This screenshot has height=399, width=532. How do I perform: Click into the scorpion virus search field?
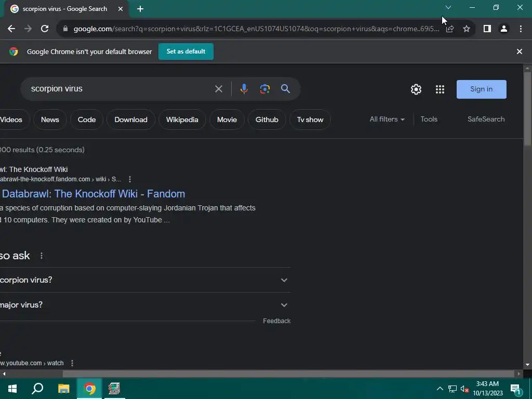(x=119, y=89)
